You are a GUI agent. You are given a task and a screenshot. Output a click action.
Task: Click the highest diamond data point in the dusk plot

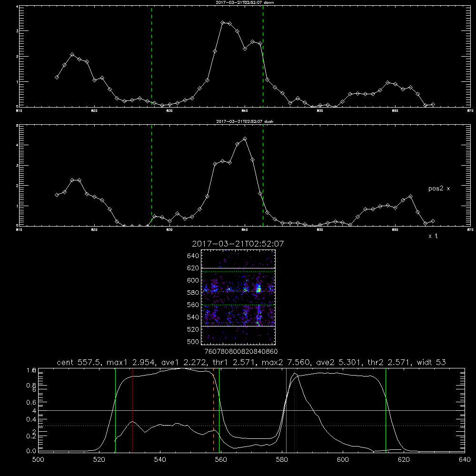coord(245,139)
